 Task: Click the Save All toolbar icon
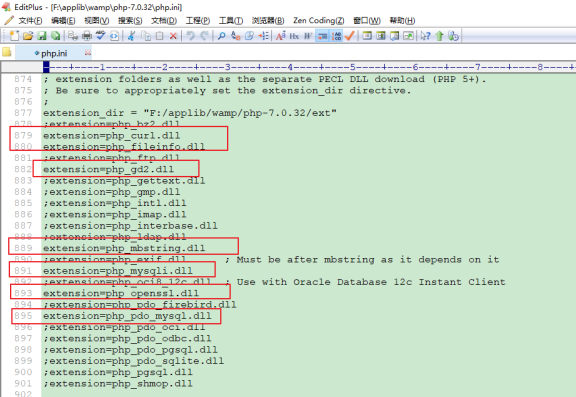[55, 36]
